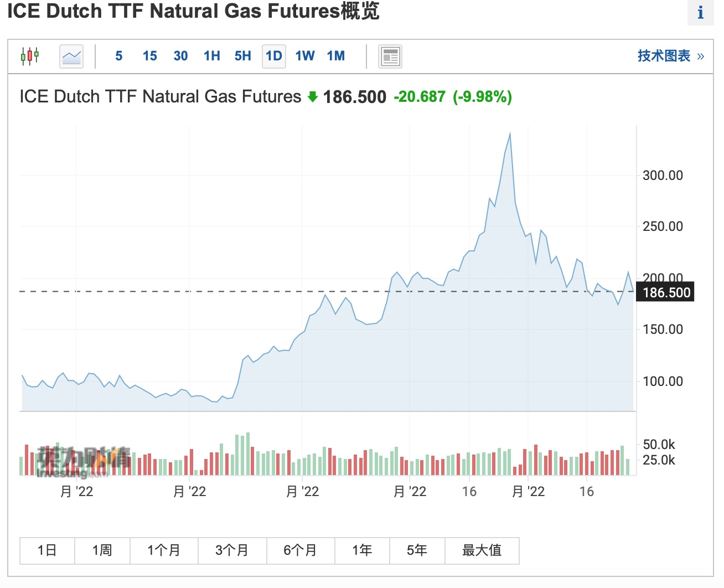Select the area line chart icon
Image resolution: width=724 pixels, height=588 pixels.
tap(71, 56)
